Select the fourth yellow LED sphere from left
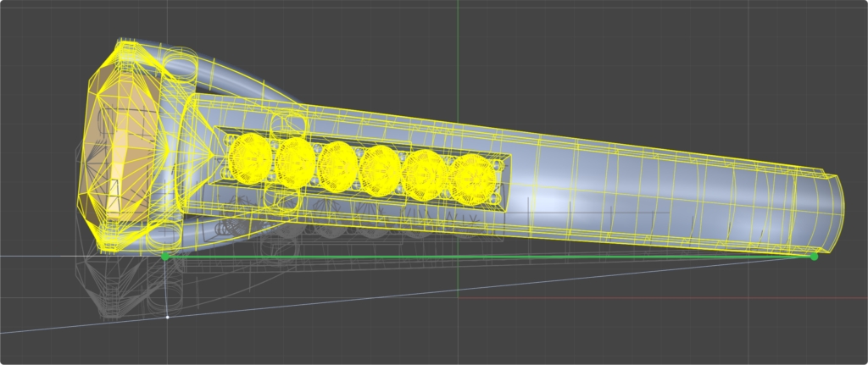The height and width of the screenshot is (365, 868). (380, 169)
